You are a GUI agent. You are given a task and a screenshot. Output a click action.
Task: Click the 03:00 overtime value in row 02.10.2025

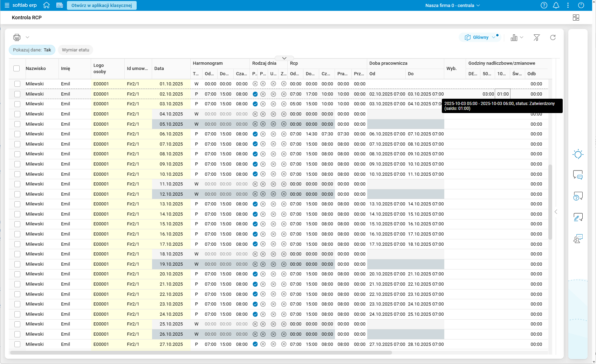coord(488,94)
